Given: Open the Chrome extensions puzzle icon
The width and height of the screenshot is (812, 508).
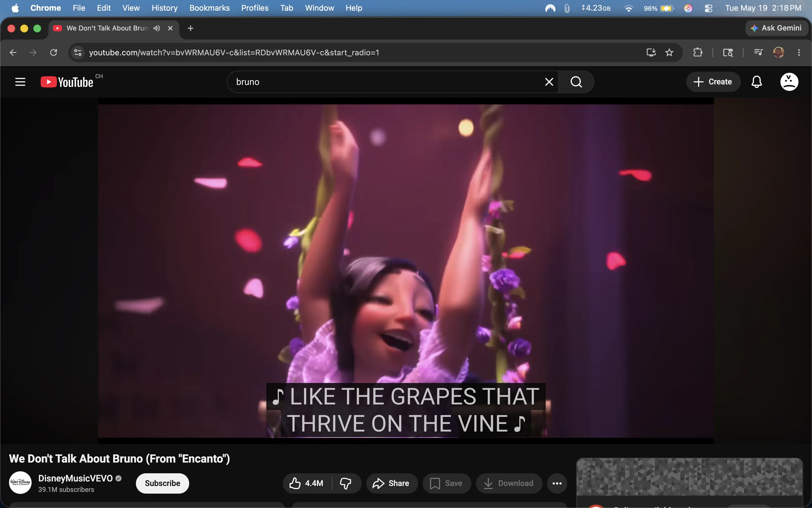Looking at the screenshot, I should click(698, 52).
